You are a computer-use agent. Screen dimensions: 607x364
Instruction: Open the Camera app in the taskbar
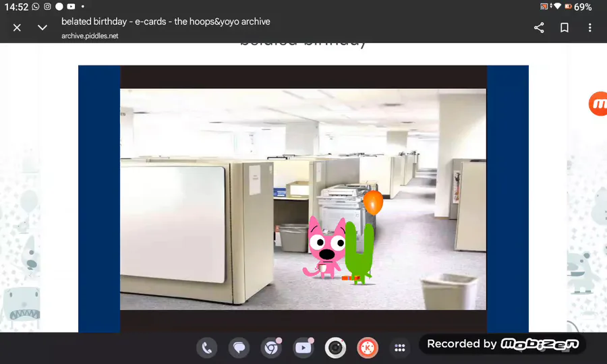[x=335, y=348]
